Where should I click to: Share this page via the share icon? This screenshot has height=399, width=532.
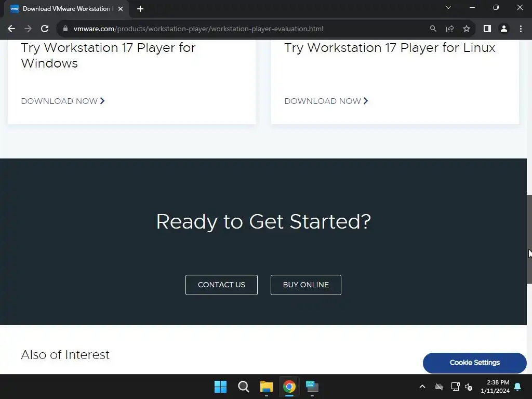(x=450, y=29)
